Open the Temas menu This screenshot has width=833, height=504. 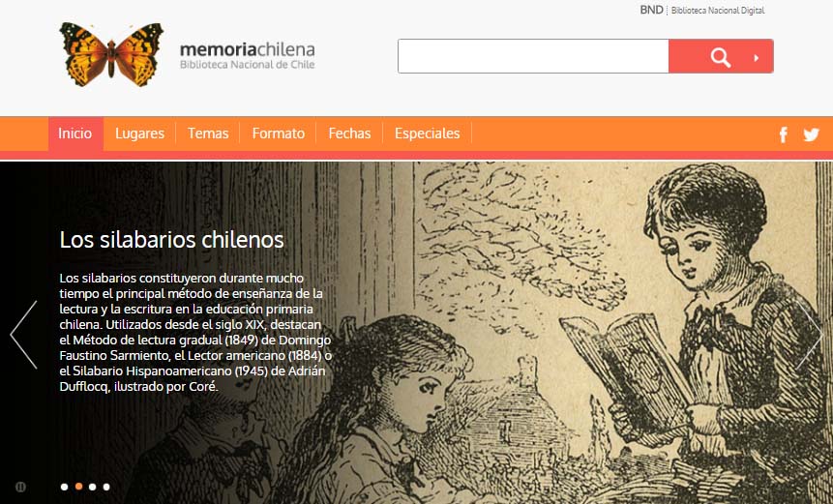tap(208, 133)
